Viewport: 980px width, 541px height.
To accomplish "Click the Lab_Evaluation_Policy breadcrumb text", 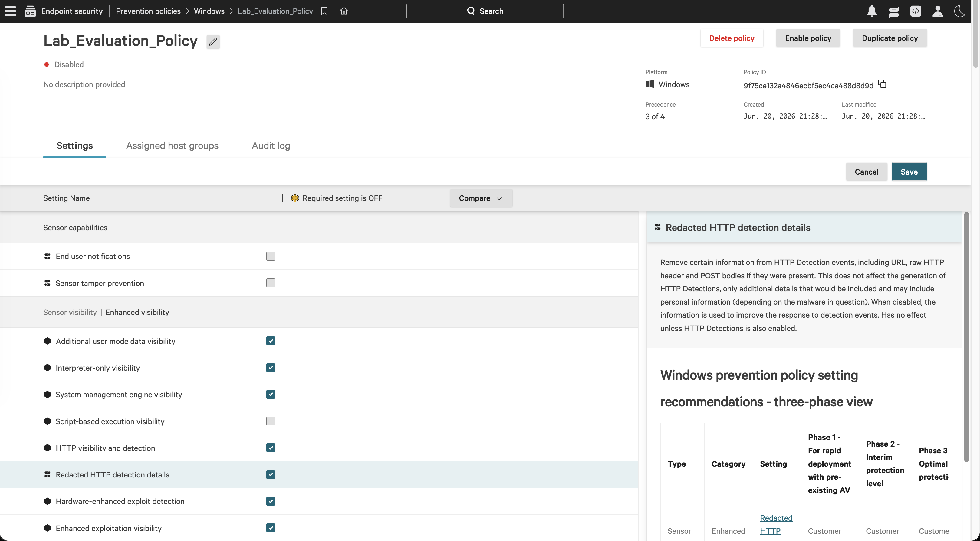I will pyautogui.click(x=275, y=11).
